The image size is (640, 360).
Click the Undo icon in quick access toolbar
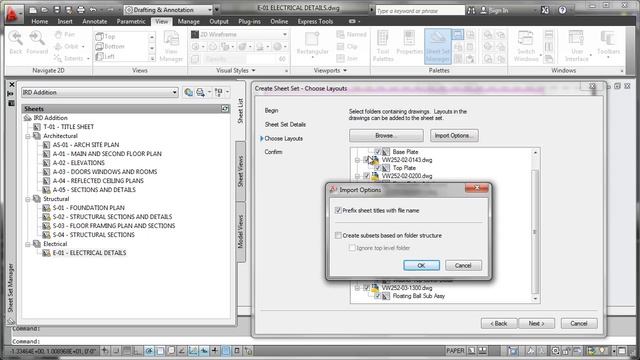coord(93,9)
